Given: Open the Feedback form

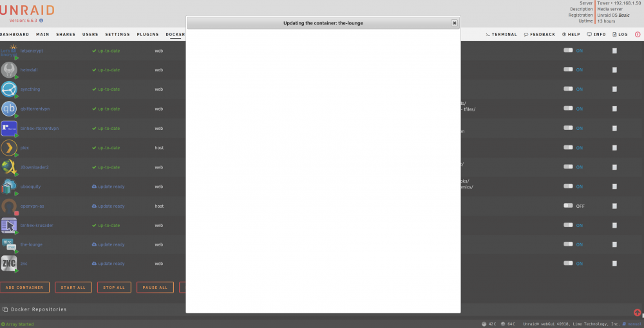Looking at the screenshot, I should (540, 35).
